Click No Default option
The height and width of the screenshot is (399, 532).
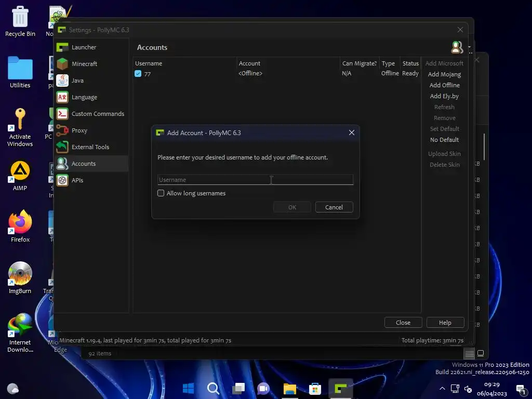pos(444,140)
